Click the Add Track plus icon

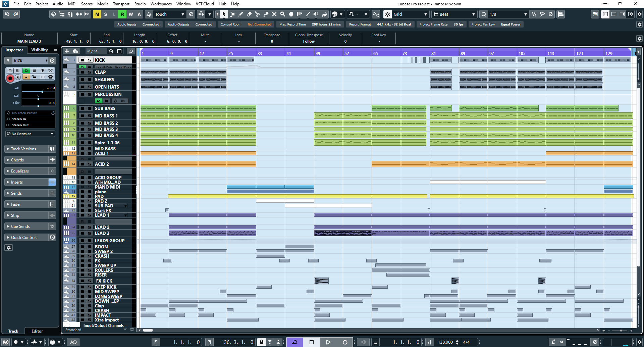coord(67,51)
